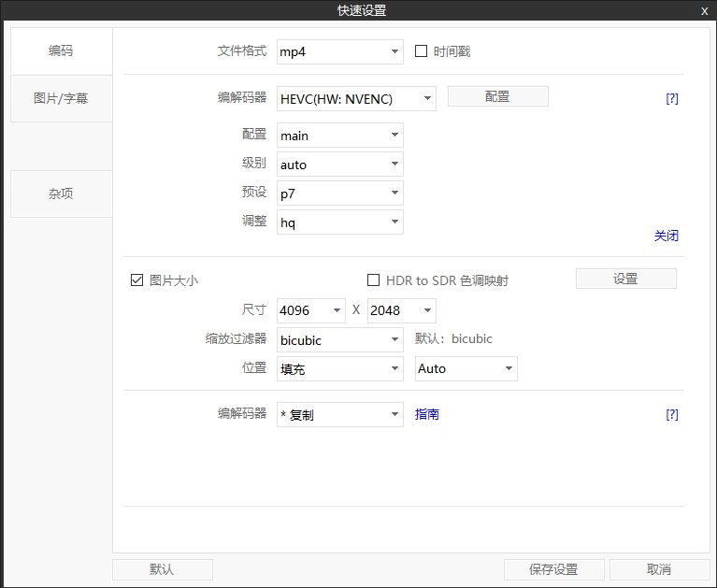Open the width 4096 dropdown
Image resolution: width=717 pixels, height=588 pixels.
[311, 310]
